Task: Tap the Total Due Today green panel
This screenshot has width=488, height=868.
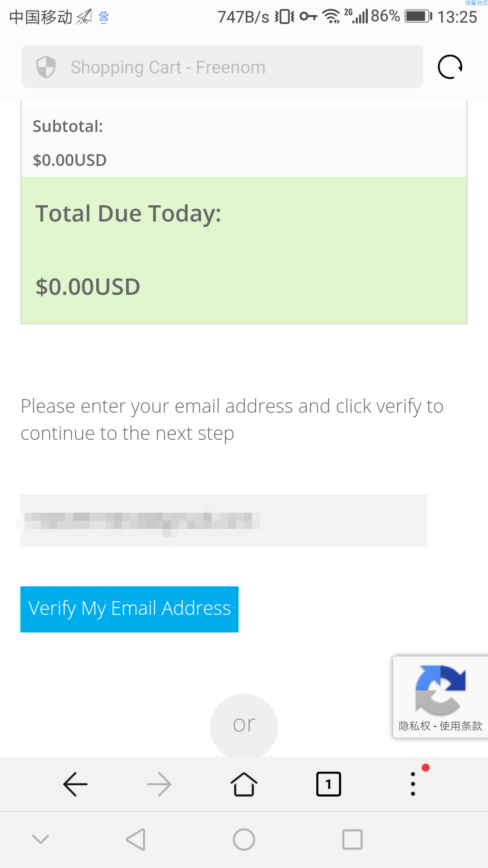Action: [244, 250]
